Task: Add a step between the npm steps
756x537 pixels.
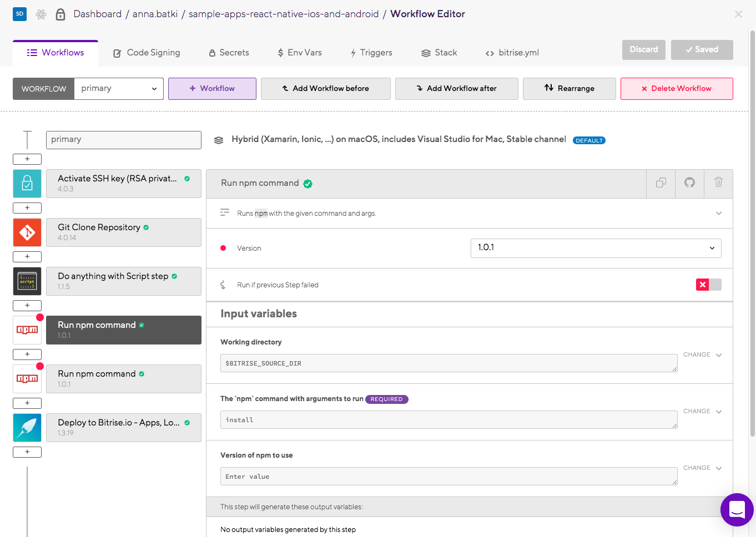Action: click(x=27, y=354)
